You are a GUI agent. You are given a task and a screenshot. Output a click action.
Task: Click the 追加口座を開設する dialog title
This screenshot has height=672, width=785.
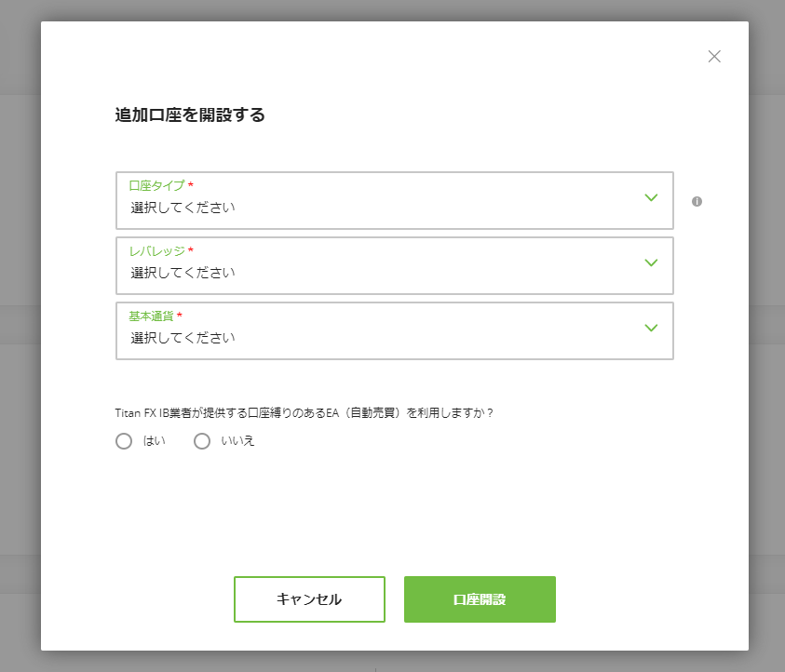[190, 114]
